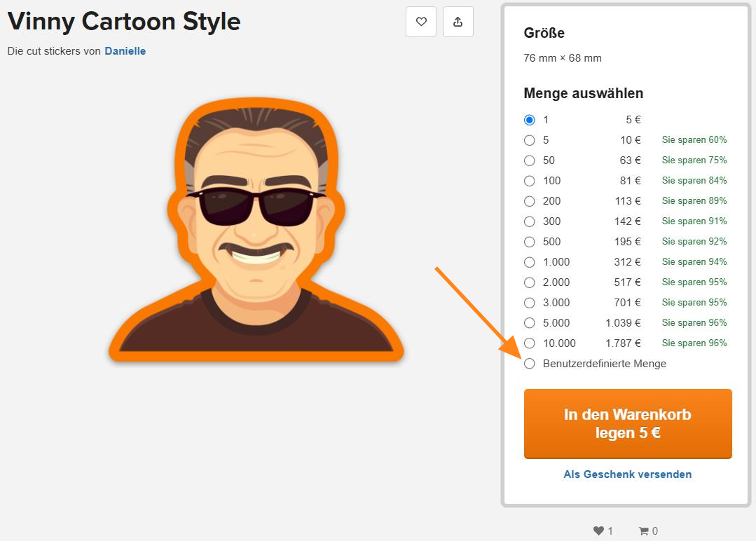Pick the 10.000 stickers option
This screenshot has height=541, width=756.
point(530,343)
